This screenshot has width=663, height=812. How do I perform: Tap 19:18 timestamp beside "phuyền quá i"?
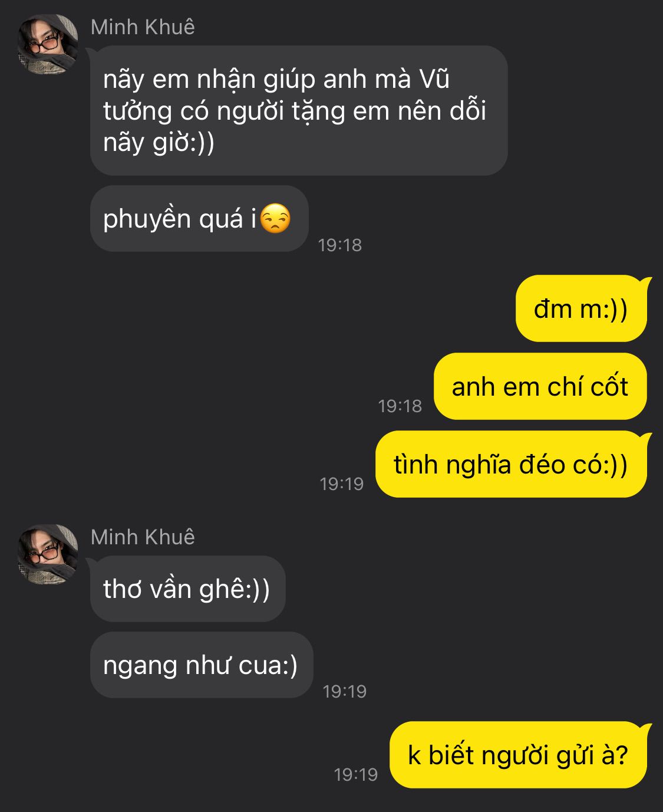click(x=340, y=245)
